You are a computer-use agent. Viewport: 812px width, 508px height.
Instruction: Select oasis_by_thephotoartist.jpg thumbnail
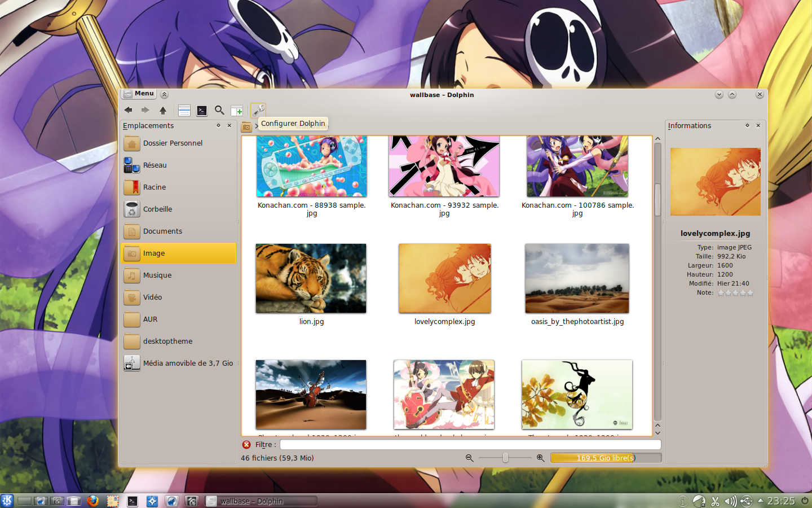click(577, 278)
